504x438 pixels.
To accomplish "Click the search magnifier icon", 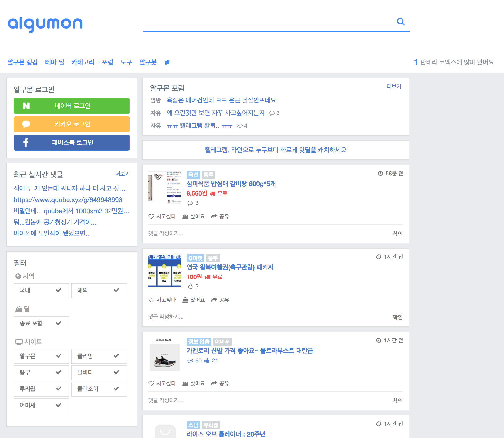I will tap(400, 22).
